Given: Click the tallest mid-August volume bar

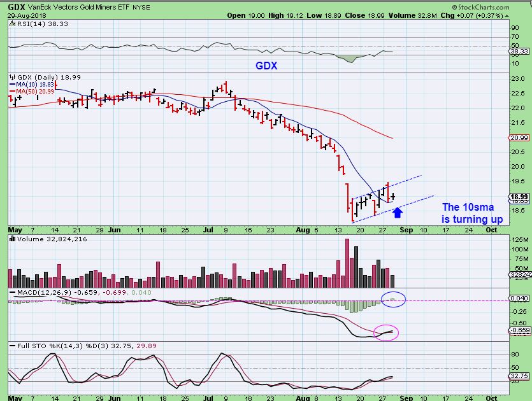Looking at the screenshot, I should [347, 264].
